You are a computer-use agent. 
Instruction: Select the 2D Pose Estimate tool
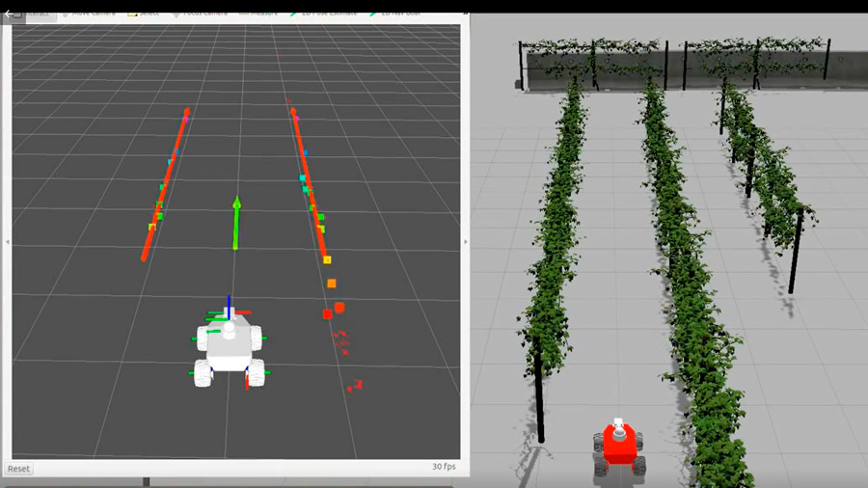324,14
